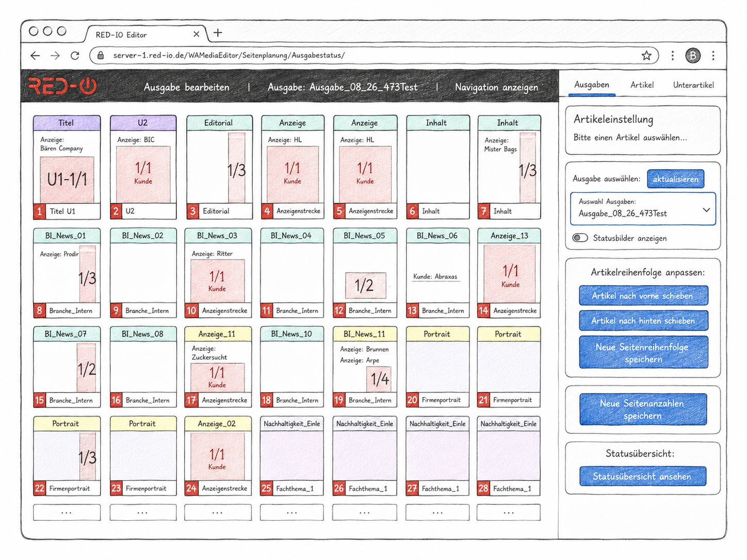This screenshot has height=560, width=747.
Task: Select page 10 BI_News_03 card
Action: point(218,273)
